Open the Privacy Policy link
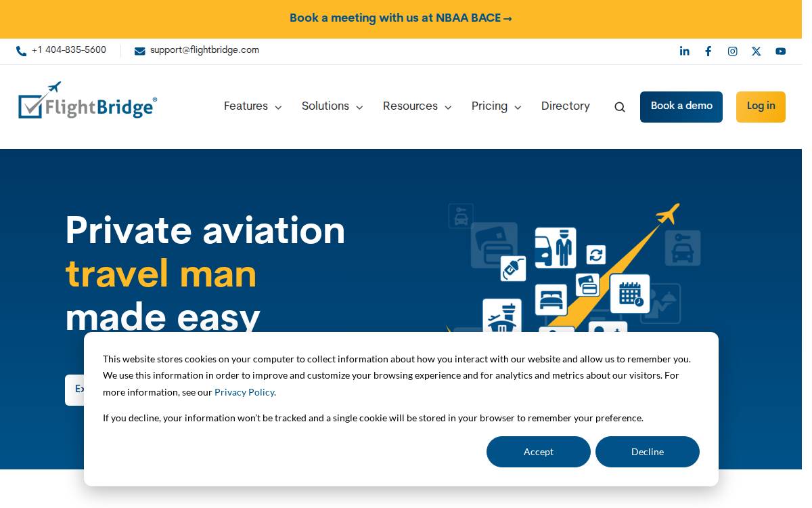Viewport: 812px width, 508px height. pyautogui.click(x=244, y=392)
